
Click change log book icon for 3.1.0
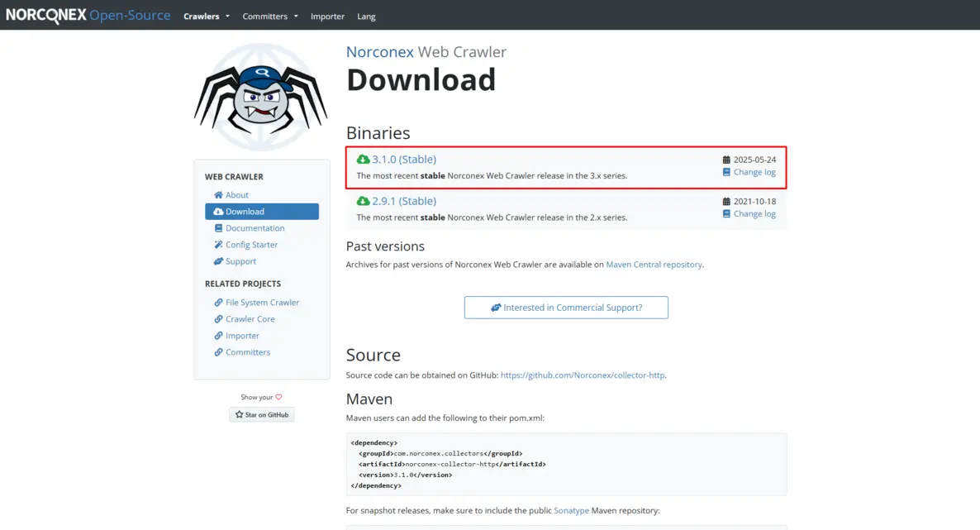point(726,172)
